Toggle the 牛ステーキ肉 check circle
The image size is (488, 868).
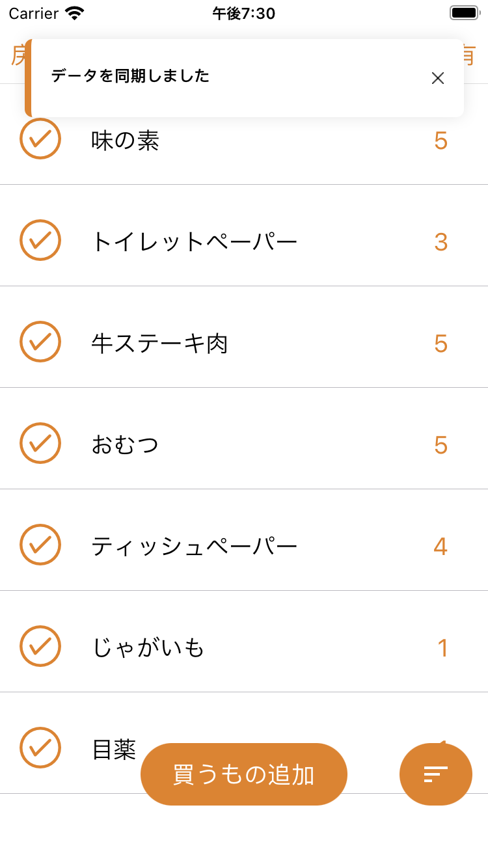coord(40,342)
